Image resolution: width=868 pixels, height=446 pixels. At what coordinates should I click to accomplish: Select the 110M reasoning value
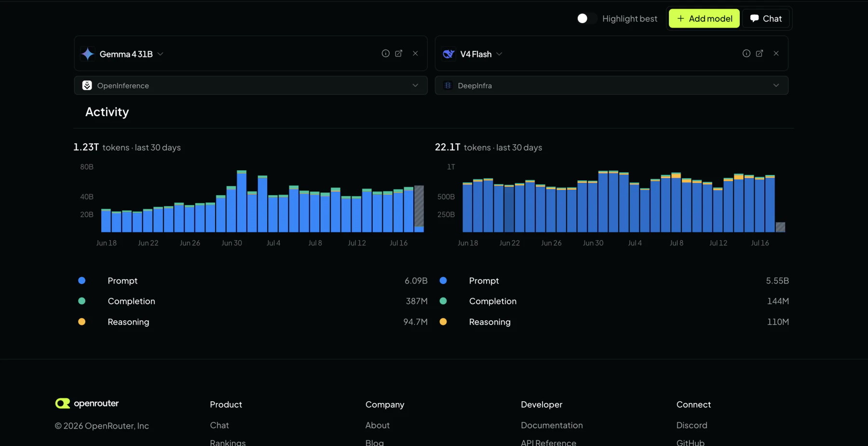(778, 322)
